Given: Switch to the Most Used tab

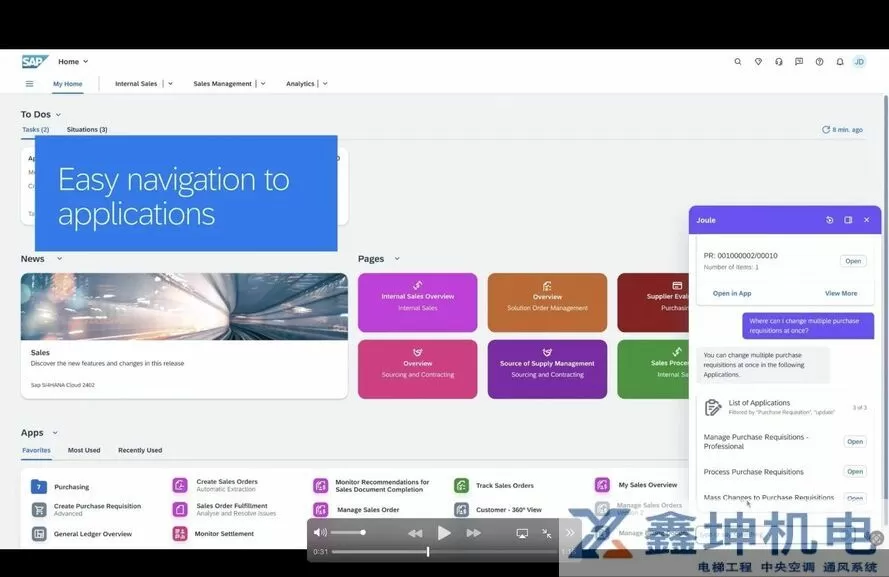Looking at the screenshot, I should [x=84, y=450].
